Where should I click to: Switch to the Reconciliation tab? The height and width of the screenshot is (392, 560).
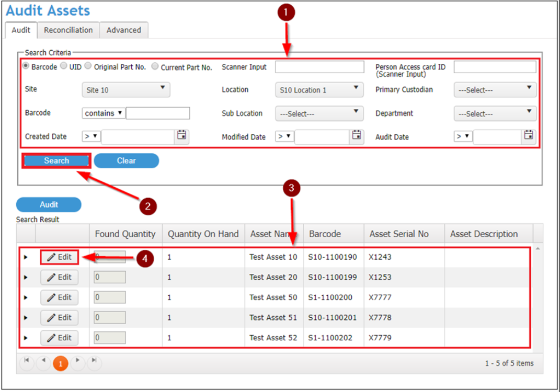pos(68,30)
